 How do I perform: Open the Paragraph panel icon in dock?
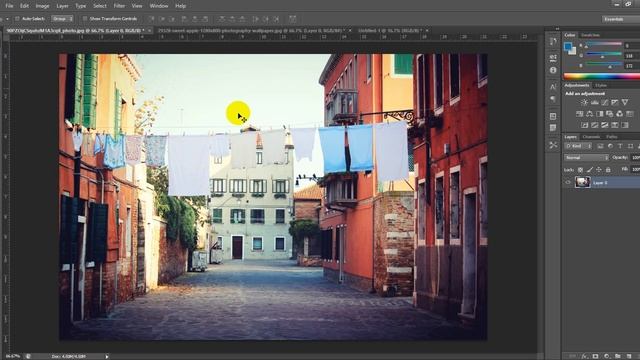point(553,99)
